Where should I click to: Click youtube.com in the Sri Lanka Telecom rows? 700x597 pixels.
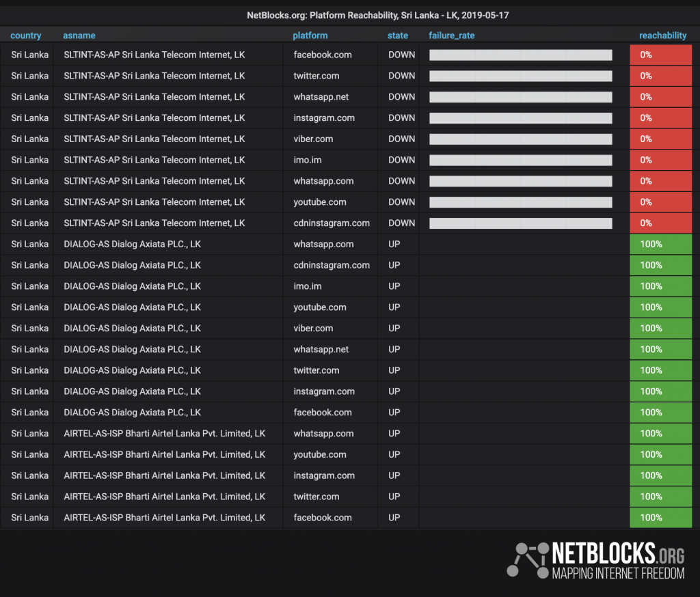click(x=320, y=202)
